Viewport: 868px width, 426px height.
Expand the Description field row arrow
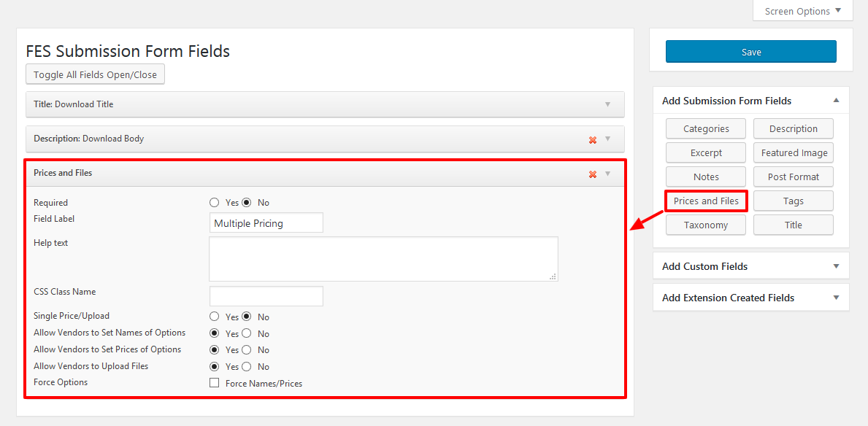(607, 139)
